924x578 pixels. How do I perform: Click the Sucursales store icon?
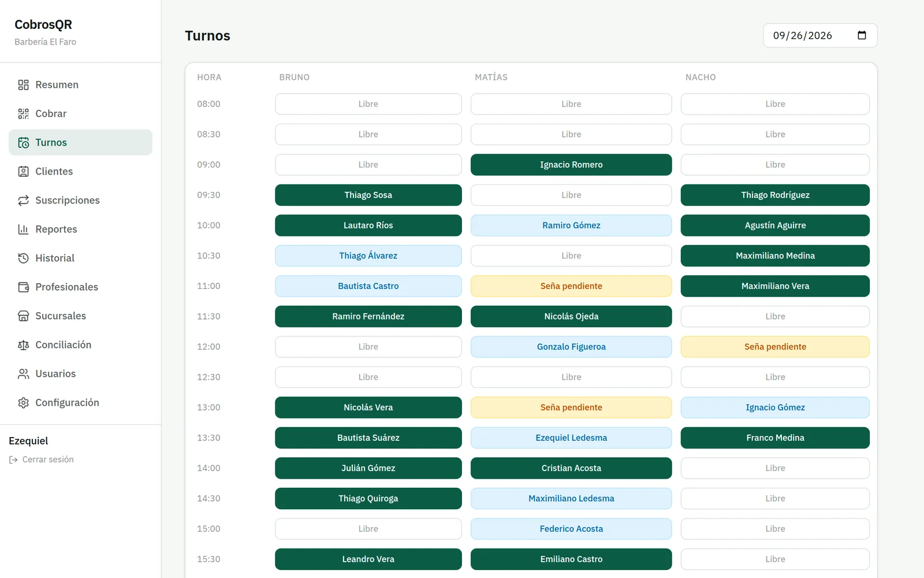tap(23, 316)
